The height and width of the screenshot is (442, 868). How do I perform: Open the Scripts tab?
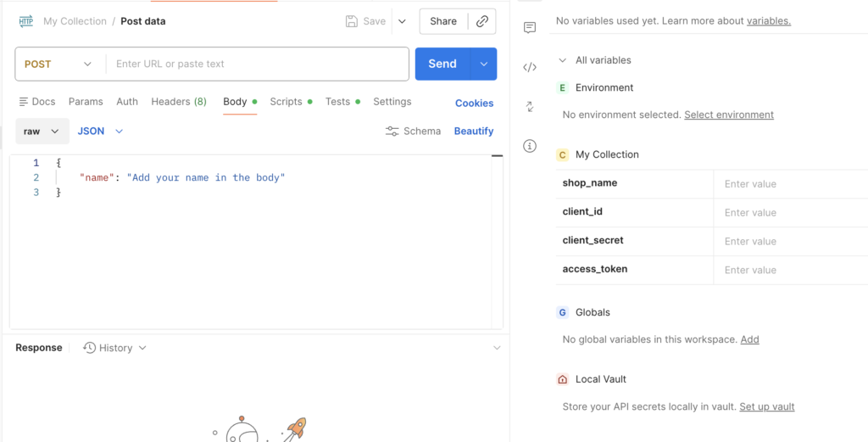[286, 102]
